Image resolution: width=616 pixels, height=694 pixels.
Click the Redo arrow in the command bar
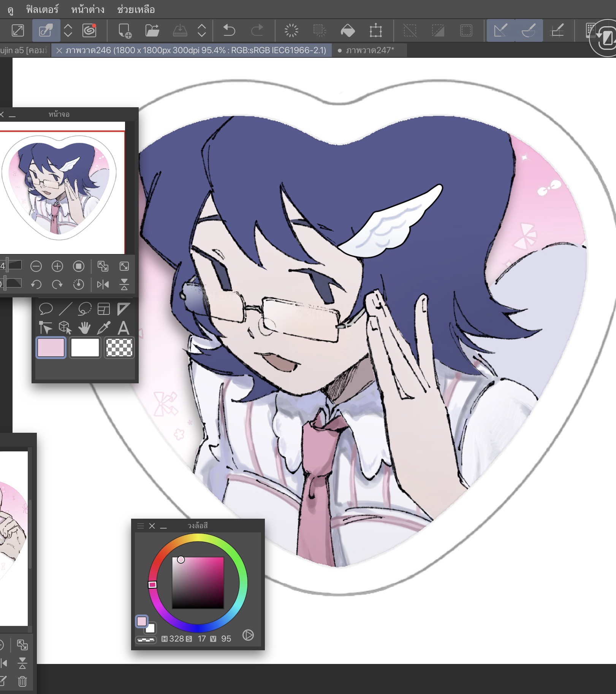(257, 30)
